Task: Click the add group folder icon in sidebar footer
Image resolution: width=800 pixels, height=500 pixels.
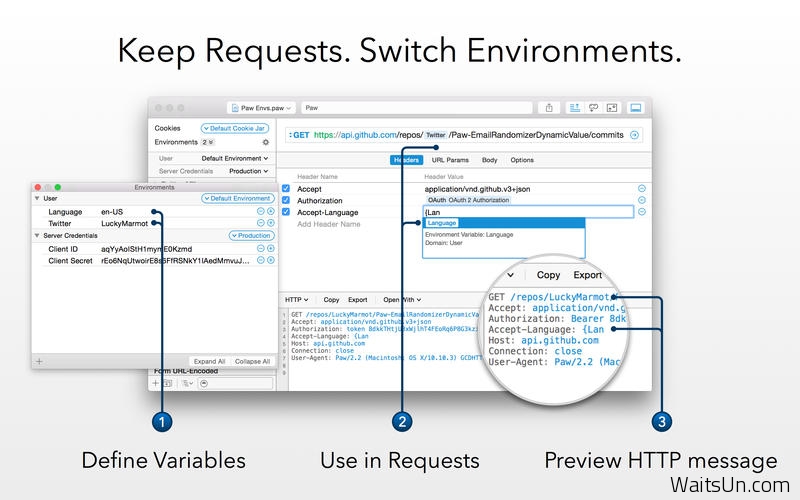Action: [167, 383]
